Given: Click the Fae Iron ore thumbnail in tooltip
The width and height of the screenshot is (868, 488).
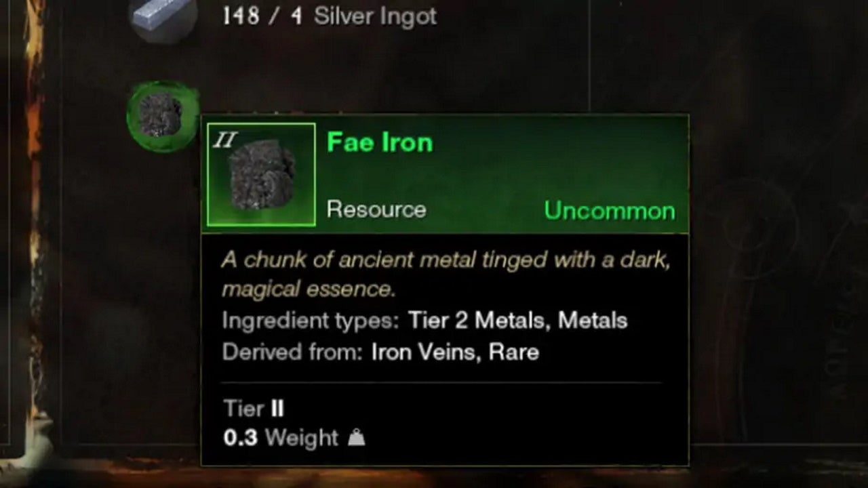Looking at the screenshot, I should pyautogui.click(x=261, y=174).
